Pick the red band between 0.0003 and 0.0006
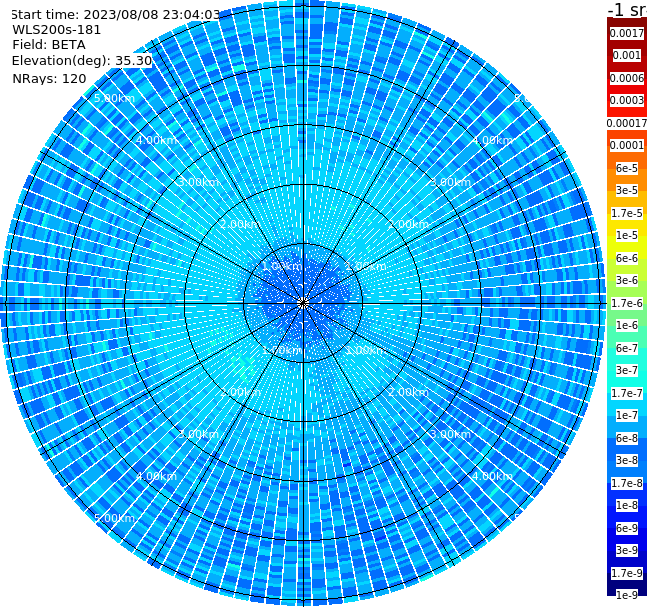647x607 pixels. [627, 89]
